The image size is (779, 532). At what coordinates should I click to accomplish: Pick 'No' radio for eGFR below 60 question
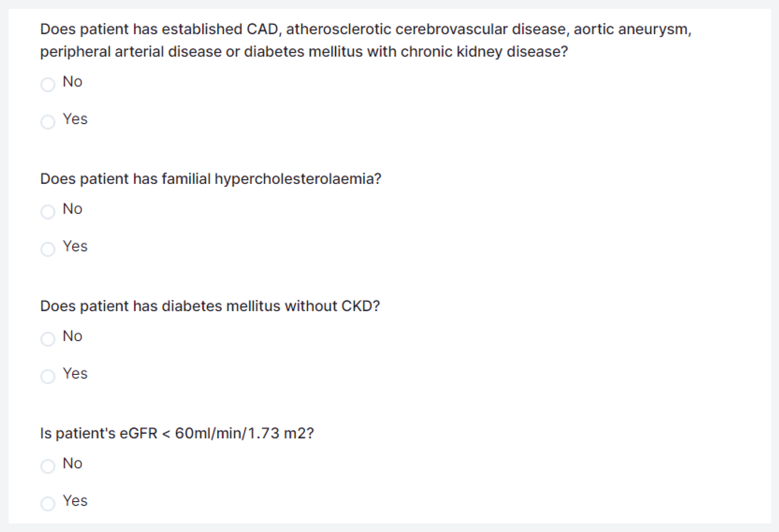(x=48, y=466)
